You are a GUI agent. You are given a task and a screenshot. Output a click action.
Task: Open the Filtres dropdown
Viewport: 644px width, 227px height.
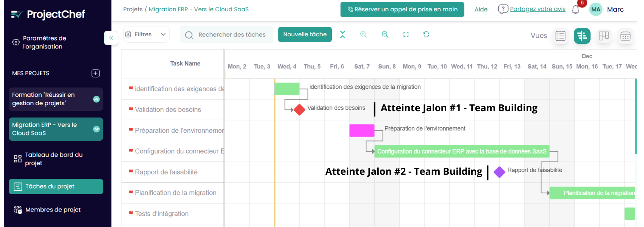coord(146,34)
